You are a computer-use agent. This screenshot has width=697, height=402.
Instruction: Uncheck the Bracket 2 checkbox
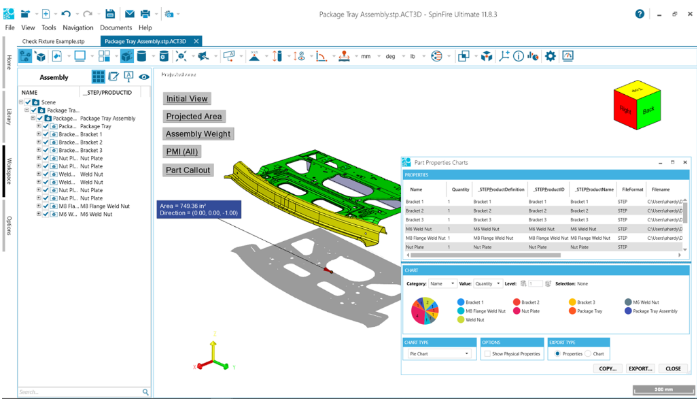[x=46, y=142]
